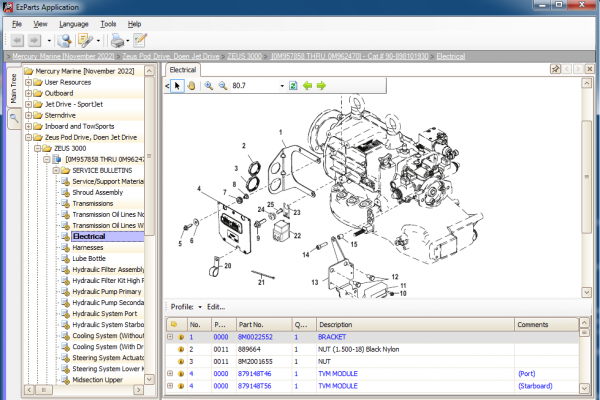Go to previous diagram with green left arrow

click(308, 86)
